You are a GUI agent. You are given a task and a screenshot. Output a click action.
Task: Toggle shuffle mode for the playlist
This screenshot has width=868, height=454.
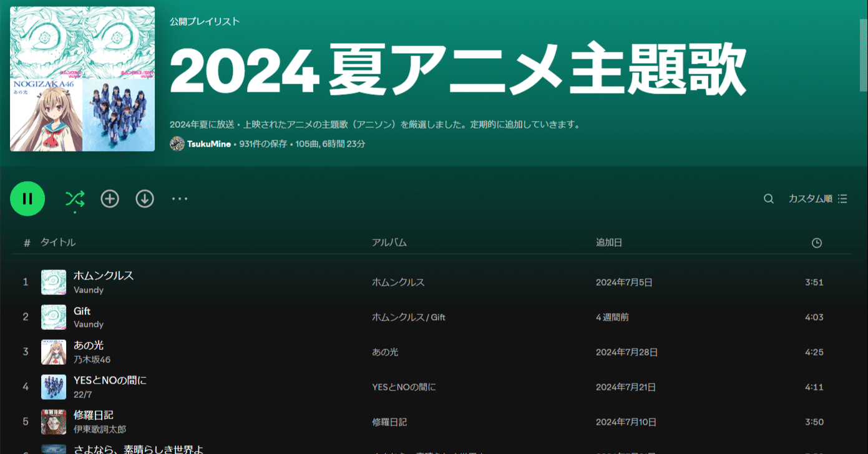pyautogui.click(x=75, y=199)
